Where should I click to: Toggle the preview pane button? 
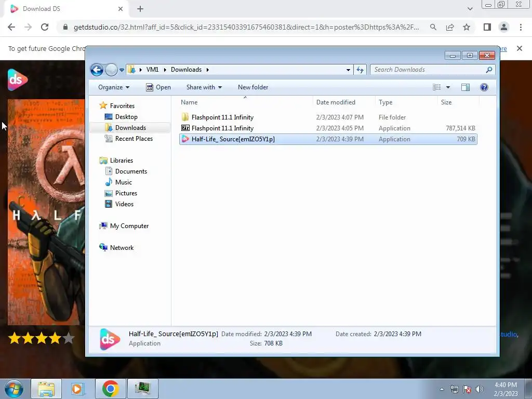465,87
